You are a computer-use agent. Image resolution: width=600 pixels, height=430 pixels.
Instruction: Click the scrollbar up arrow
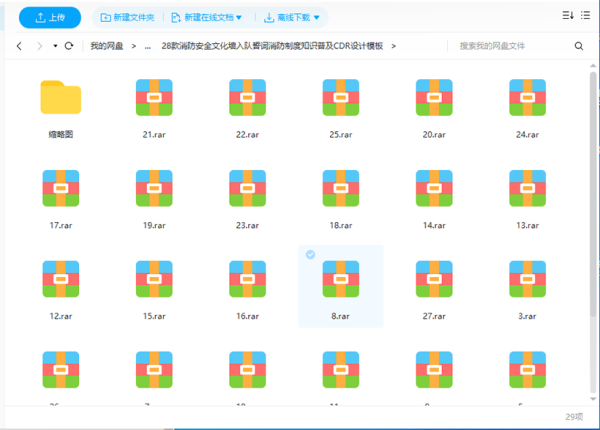[x=593, y=66]
